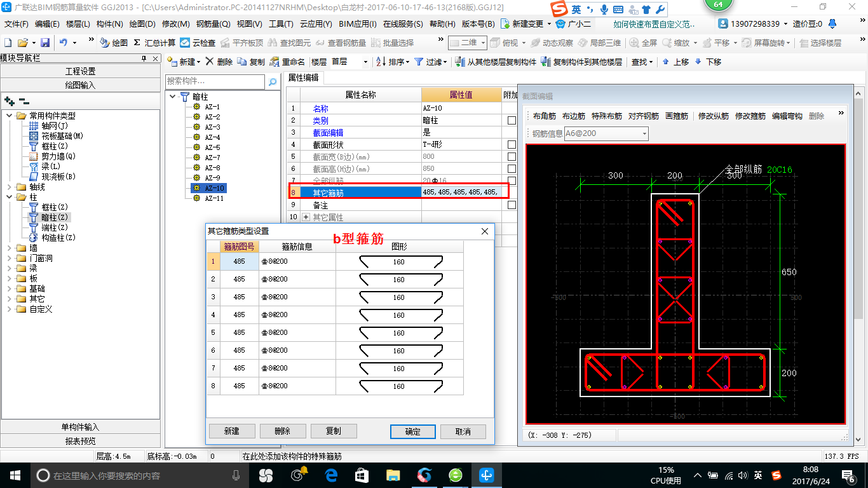Viewport: 868px width, 488px height.
Task: Expand the 轴线 tree node
Action: [x=10, y=187]
